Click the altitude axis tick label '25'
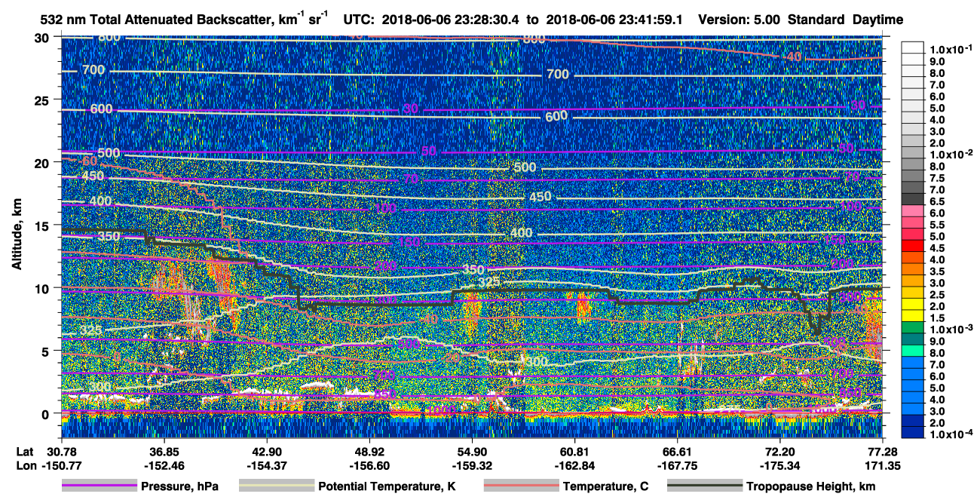The width and height of the screenshot is (980, 503). click(x=42, y=100)
